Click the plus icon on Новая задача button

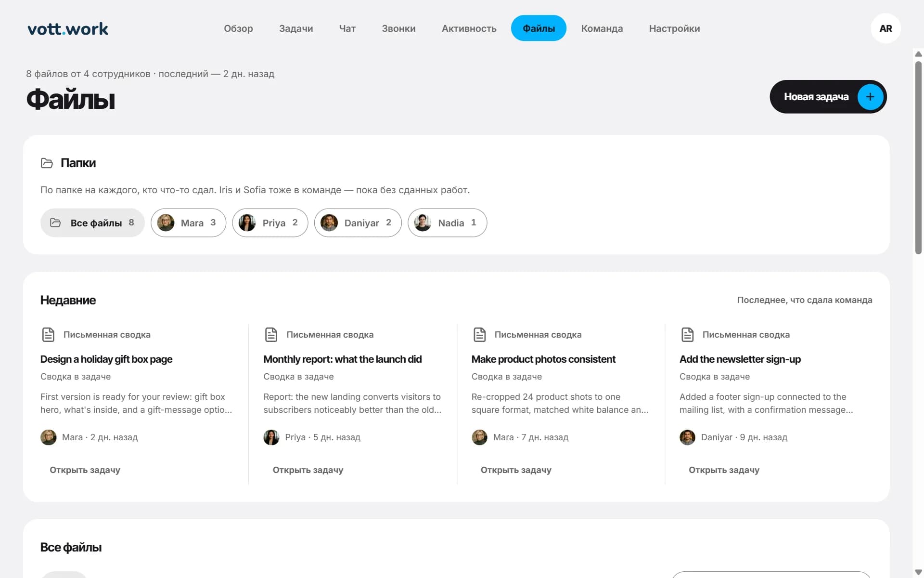(x=870, y=97)
